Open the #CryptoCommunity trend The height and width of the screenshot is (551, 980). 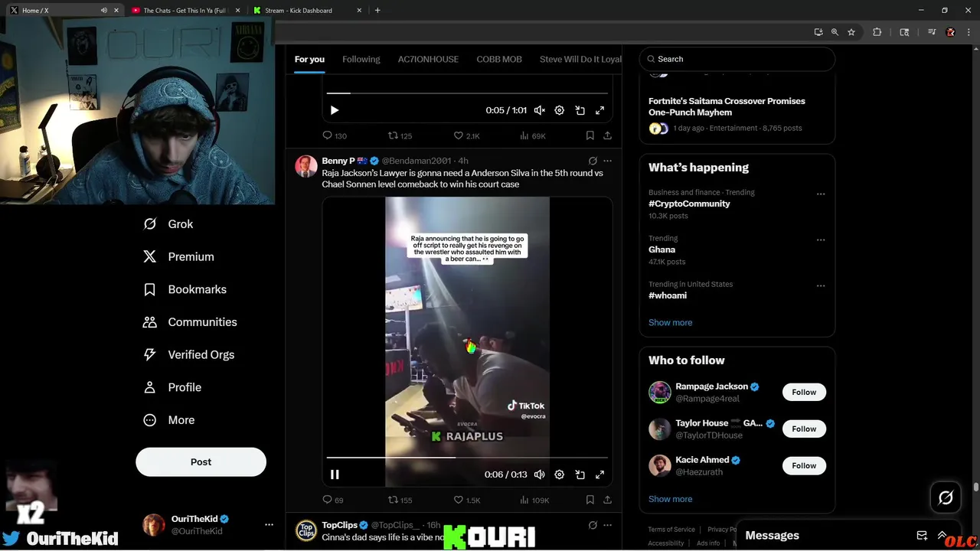tap(689, 204)
